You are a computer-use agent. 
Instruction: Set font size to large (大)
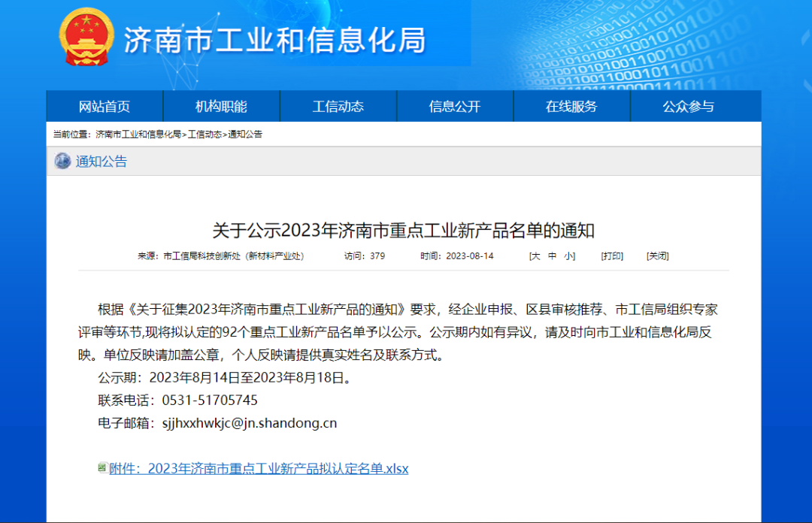click(535, 256)
